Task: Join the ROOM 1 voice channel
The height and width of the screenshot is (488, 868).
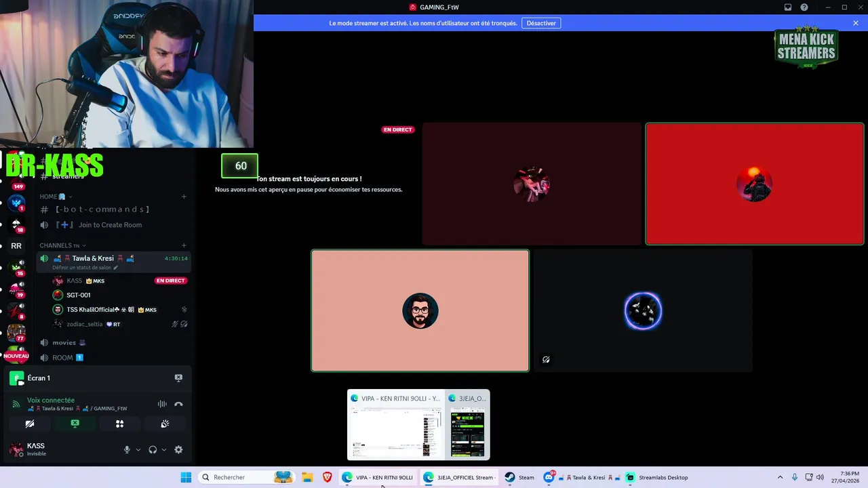Action: [x=113, y=357]
